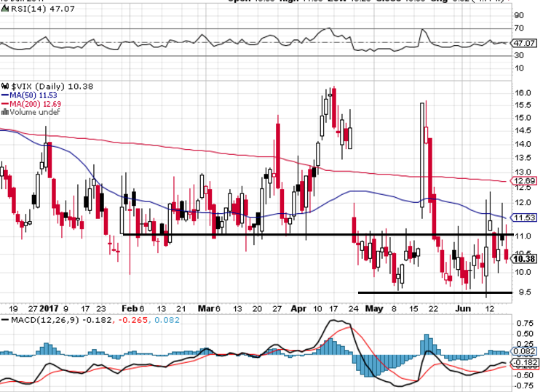Image resolution: width=543 pixels, height=392 pixels.
Task: Click the MACD(12,26,9) indicator title
Action: tap(45, 320)
